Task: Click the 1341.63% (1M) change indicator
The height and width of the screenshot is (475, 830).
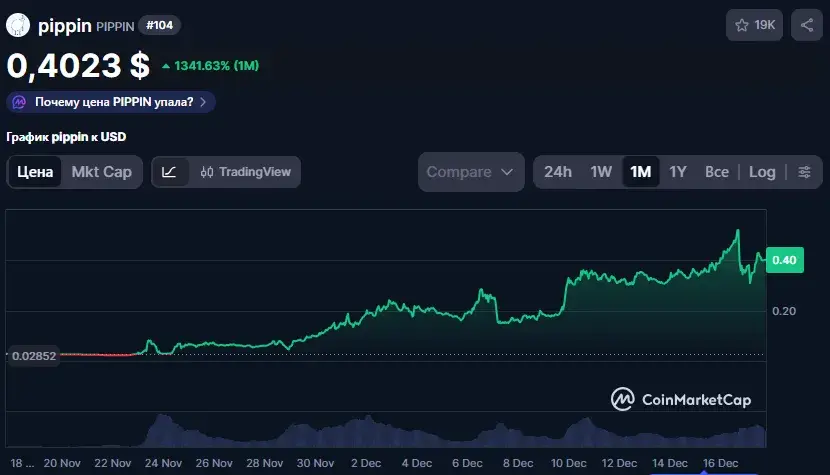Action: tap(211, 66)
